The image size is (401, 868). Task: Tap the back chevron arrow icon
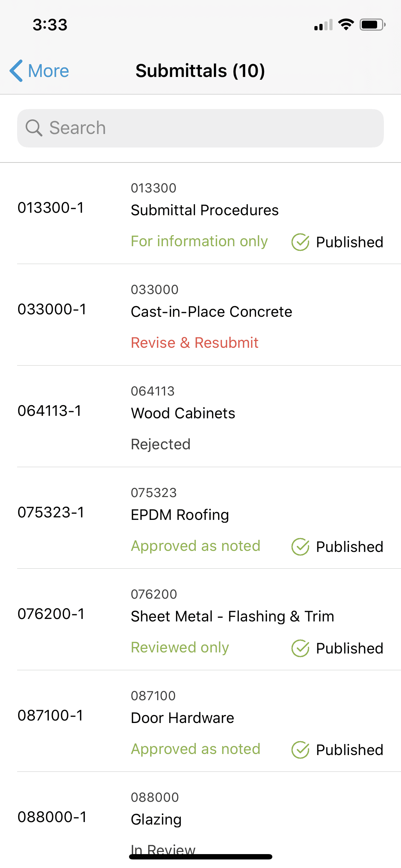[16, 71]
